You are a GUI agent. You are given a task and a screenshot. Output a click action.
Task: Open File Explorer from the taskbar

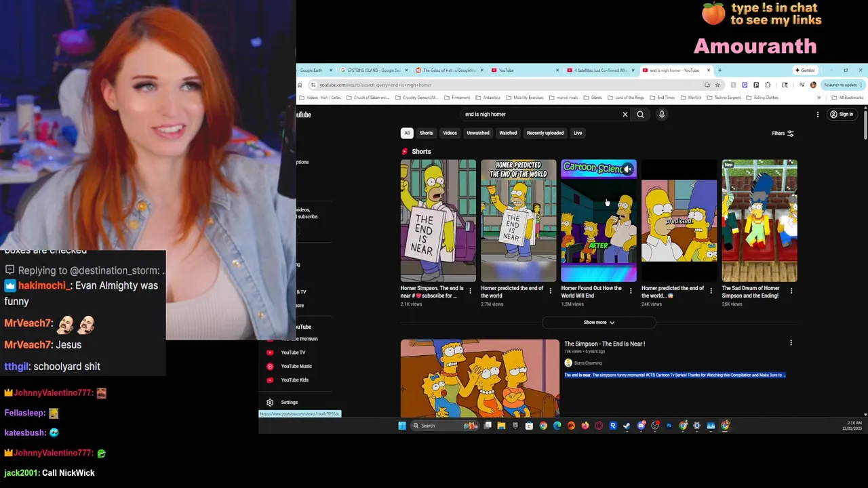(501, 426)
